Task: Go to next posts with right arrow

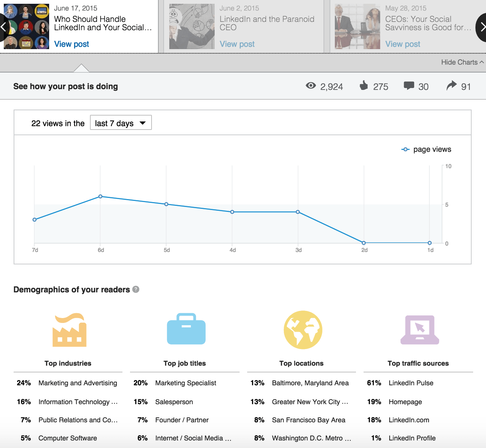Action: [x=482, y=27]
